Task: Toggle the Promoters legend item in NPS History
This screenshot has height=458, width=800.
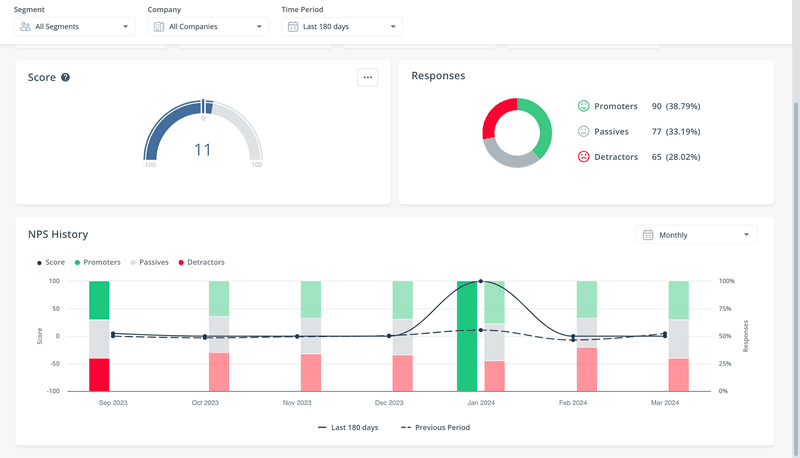Action: pyautogui.click(x=97, y=262)
